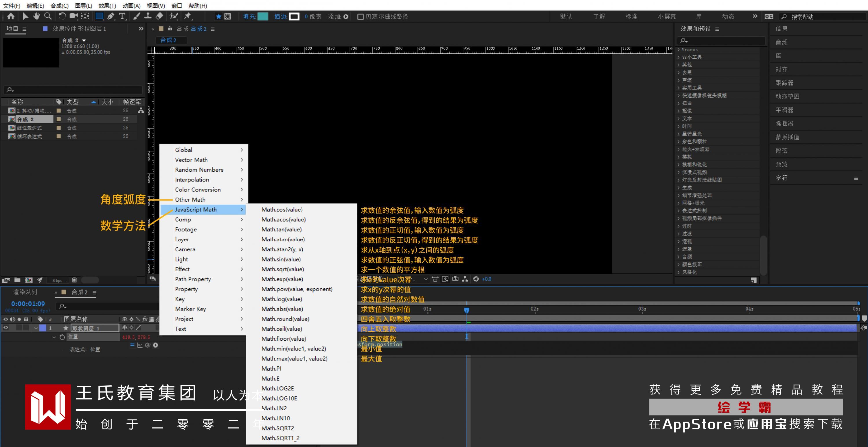The image size is (868, 447).
Task: Expand the 表达式控制 effects category
Action: point(678,211)
